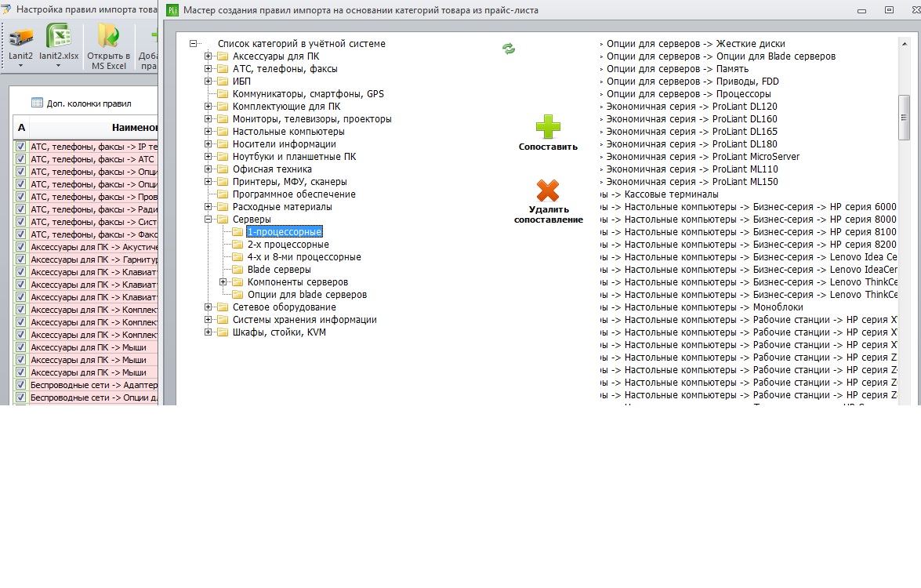The width and height of the screenshot is (921, 588).
Task: Click the scrollbar up arrow of price list
Action: tap(904, 44)
